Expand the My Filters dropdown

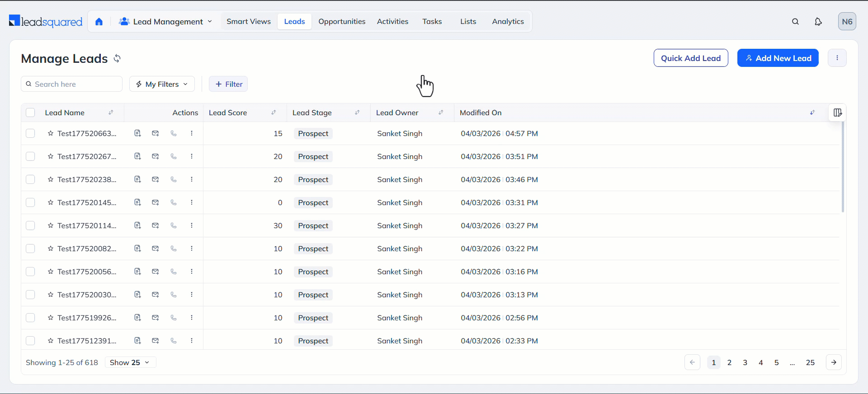coord(162,84)
